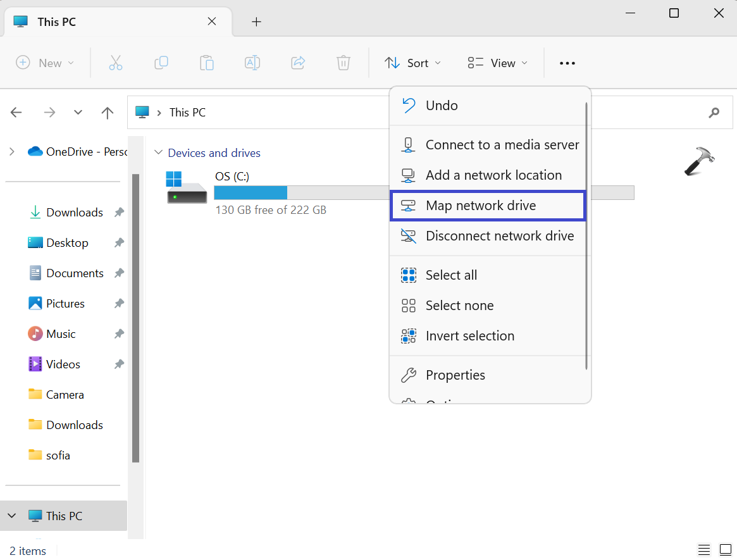Image resolution: width=737 pixels, height=560 pixels.
Task: Expand the OneDrive tree node
Action: coord(11,151)
